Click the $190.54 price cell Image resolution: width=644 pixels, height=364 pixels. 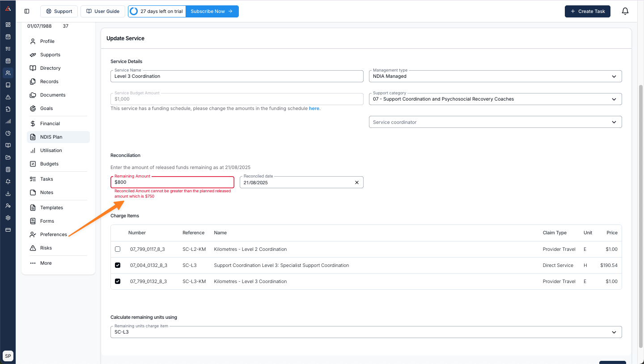pyautogui.click(x=609, y=265)
